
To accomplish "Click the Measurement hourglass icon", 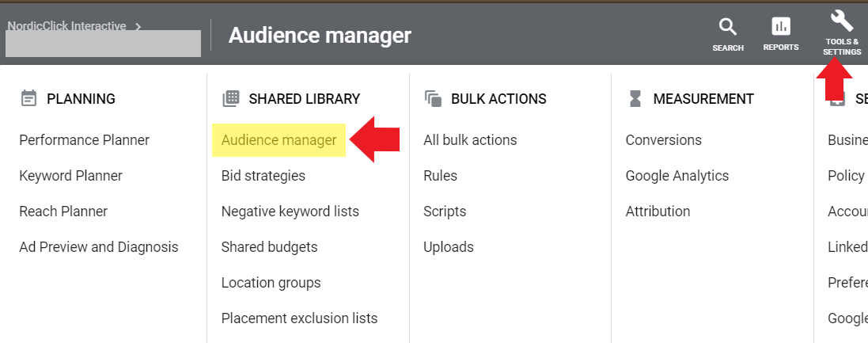I will (635, 99).
